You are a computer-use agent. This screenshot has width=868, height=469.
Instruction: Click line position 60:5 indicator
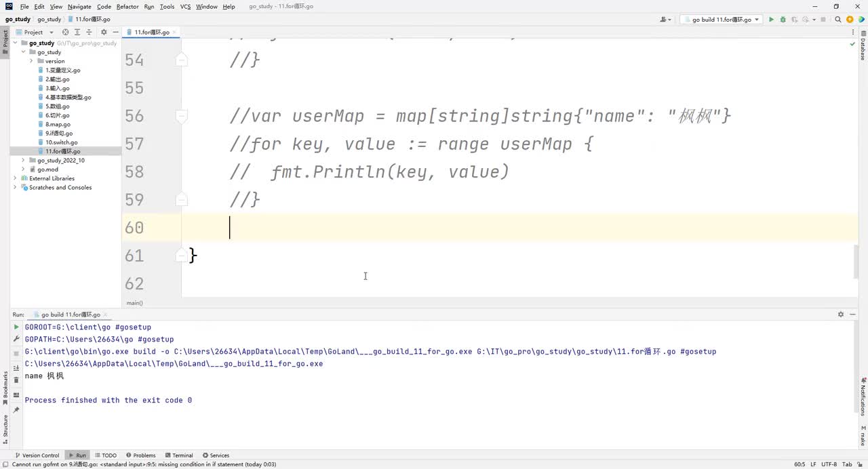[x=800, y=464]
